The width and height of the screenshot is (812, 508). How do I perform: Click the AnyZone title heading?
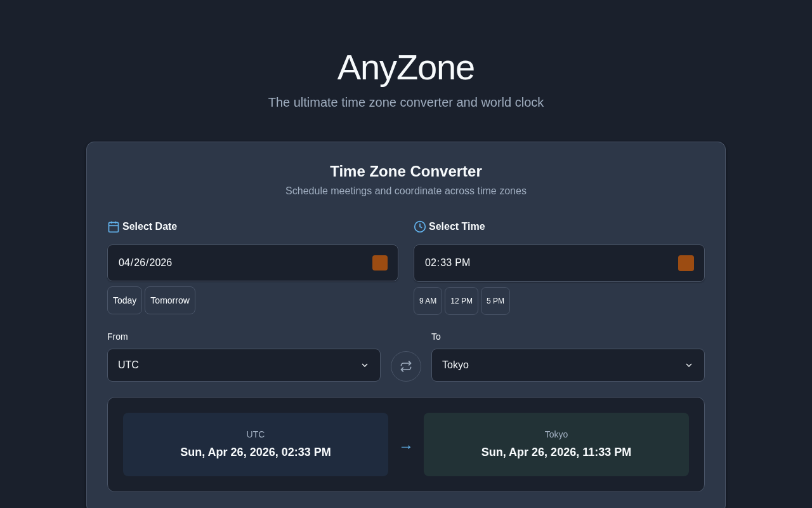click(x=406, y=67)
